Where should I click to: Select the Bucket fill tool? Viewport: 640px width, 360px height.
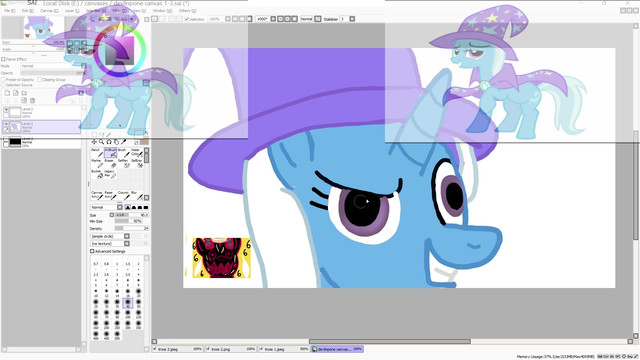pyautogui.click(x=97, y=174)
